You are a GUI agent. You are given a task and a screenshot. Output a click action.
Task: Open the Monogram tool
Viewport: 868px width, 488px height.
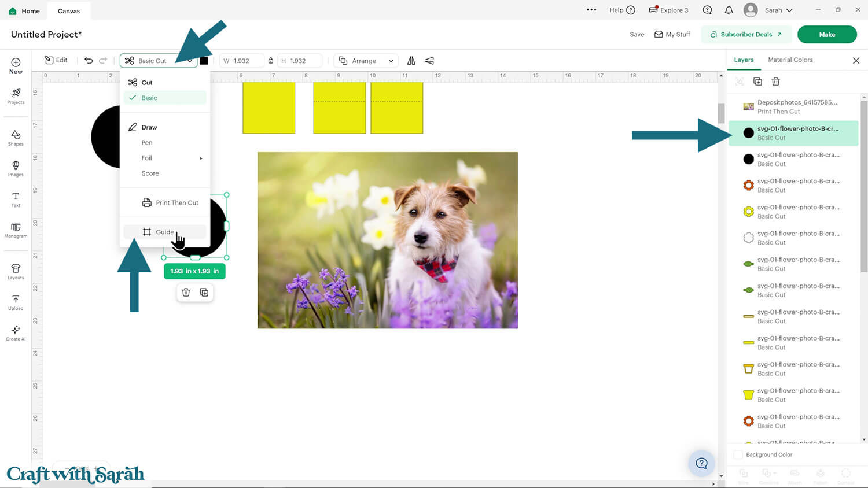(16, 230)
